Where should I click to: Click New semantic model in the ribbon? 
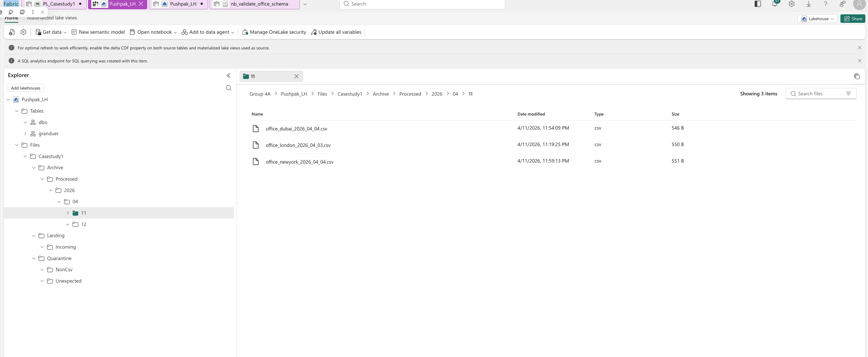click(98, 32)
